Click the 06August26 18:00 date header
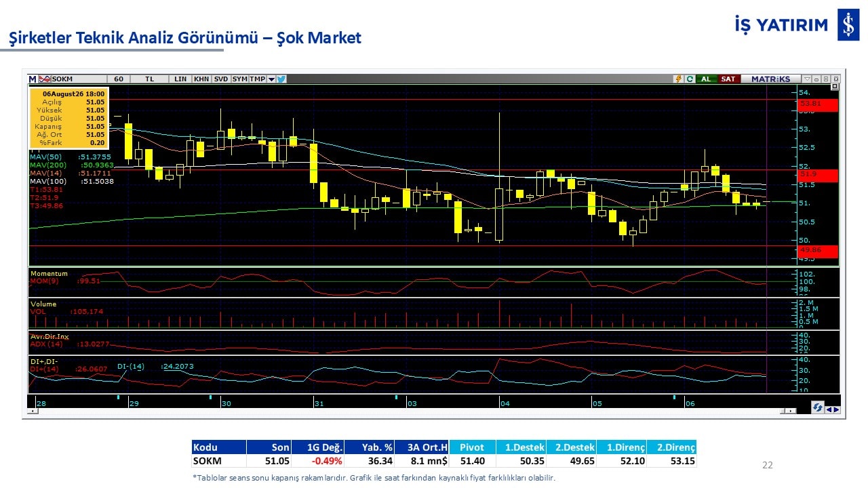 [x=73, y=94]
